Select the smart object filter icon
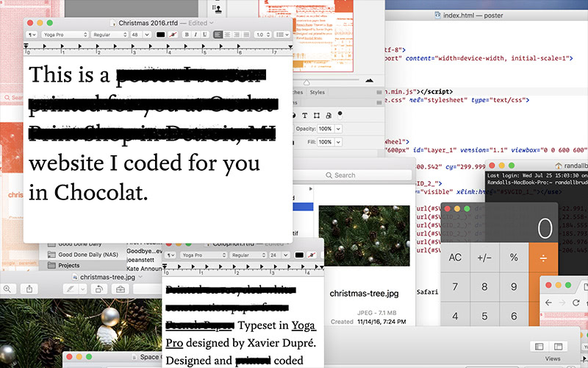The image size is (588, 368). (329, 116)
